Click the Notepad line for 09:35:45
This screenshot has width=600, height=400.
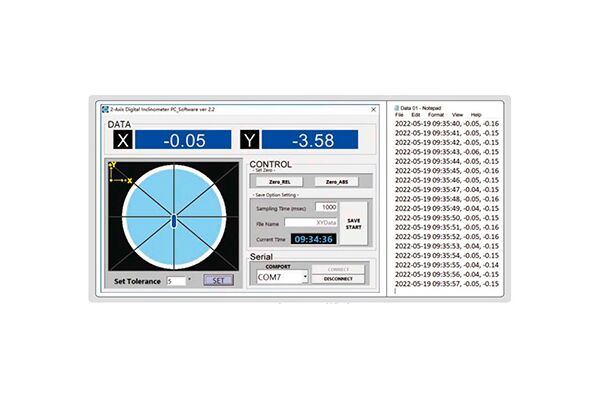point(447,171)
